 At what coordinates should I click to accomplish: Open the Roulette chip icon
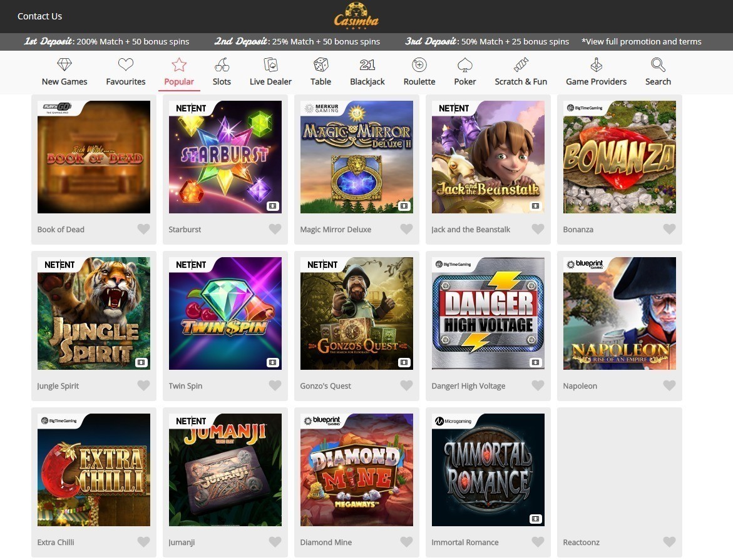point(419,64)
